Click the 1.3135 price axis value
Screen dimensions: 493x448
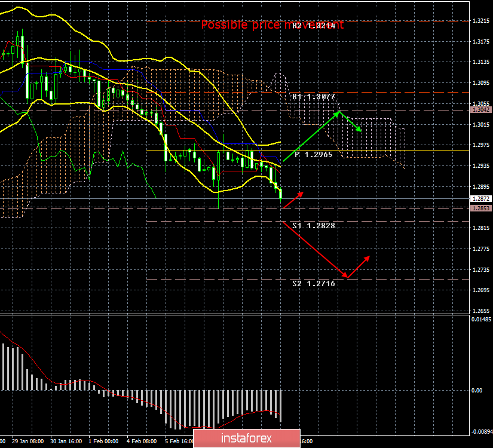pos(481,62)
